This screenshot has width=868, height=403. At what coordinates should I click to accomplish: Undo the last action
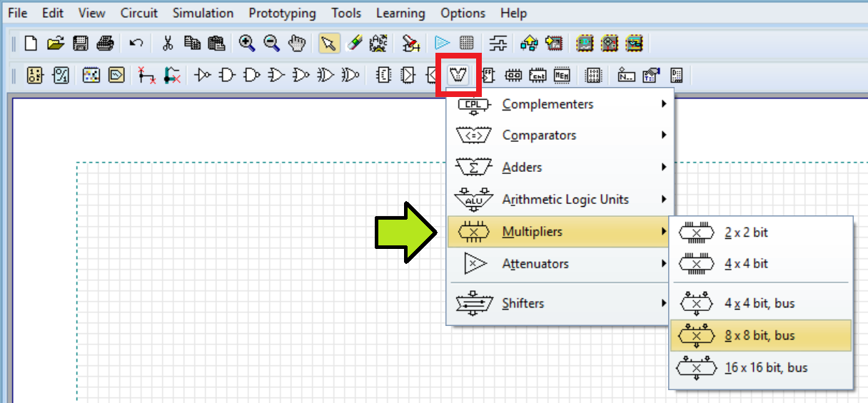136,44
